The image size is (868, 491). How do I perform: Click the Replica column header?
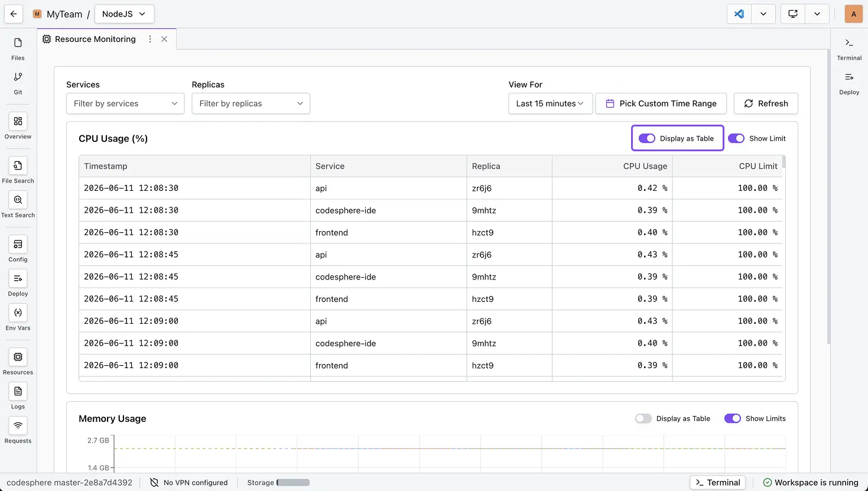509,166
